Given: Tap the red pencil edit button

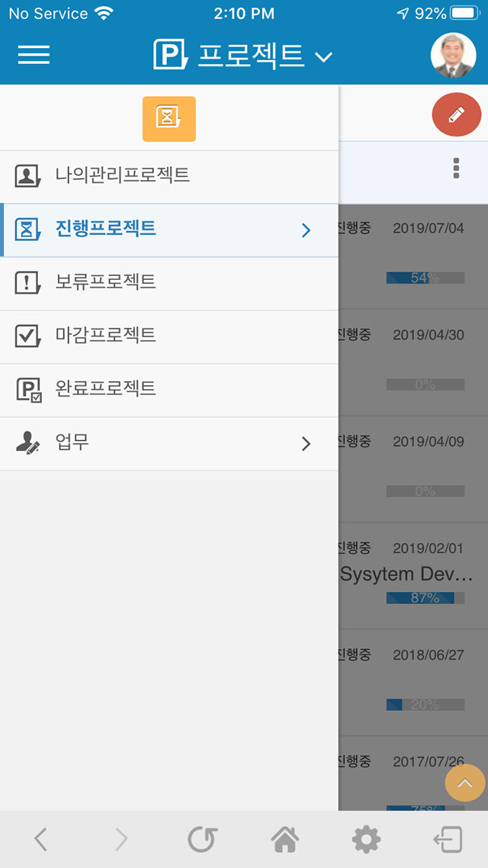Looking at the screenshot, I should coord(457,114).
